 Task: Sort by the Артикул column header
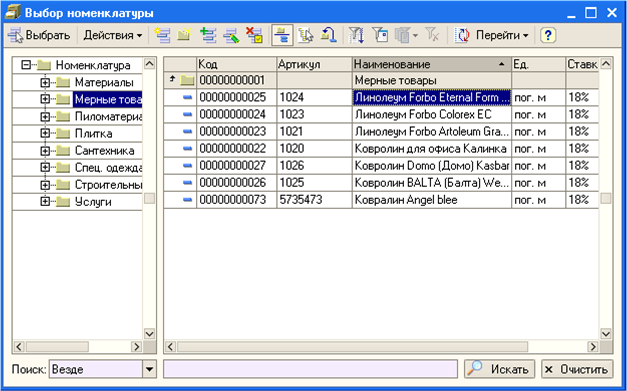pyautogui.click(x=314, y=64)
